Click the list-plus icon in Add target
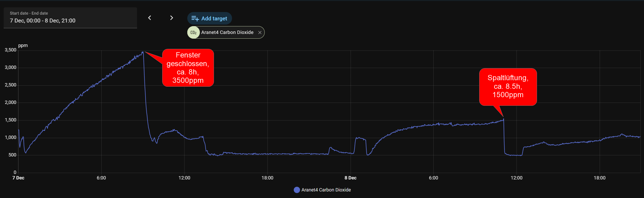Viewport: 644px width, 198px height. [195, 19]
